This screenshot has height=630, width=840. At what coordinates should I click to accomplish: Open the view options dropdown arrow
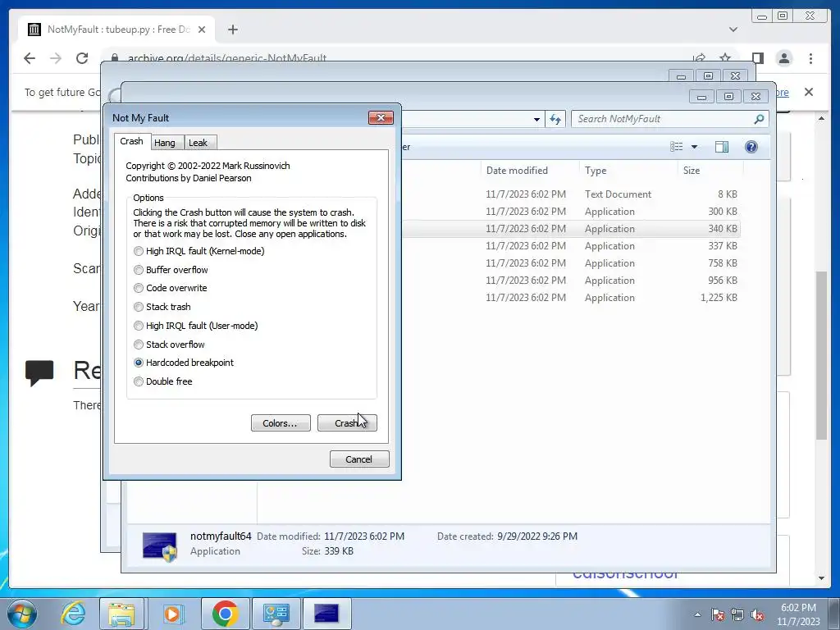(x=694, y=147)
